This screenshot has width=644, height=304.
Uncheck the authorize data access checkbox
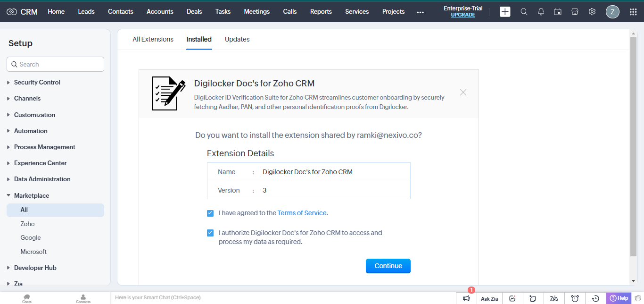pos(210,233)
